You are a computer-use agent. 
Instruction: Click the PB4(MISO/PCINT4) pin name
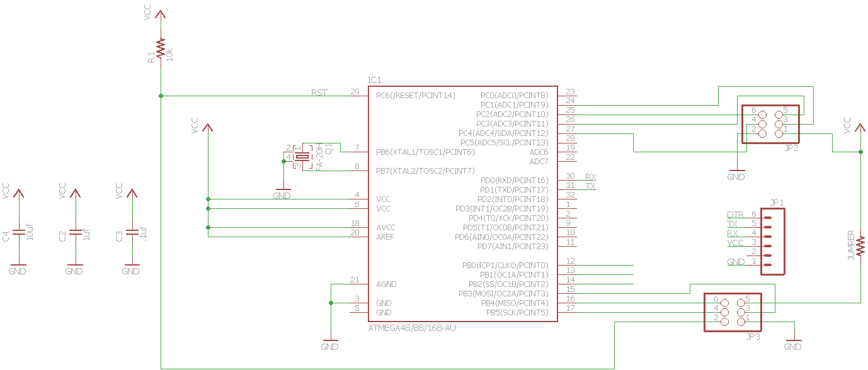[x=515, y=303]
